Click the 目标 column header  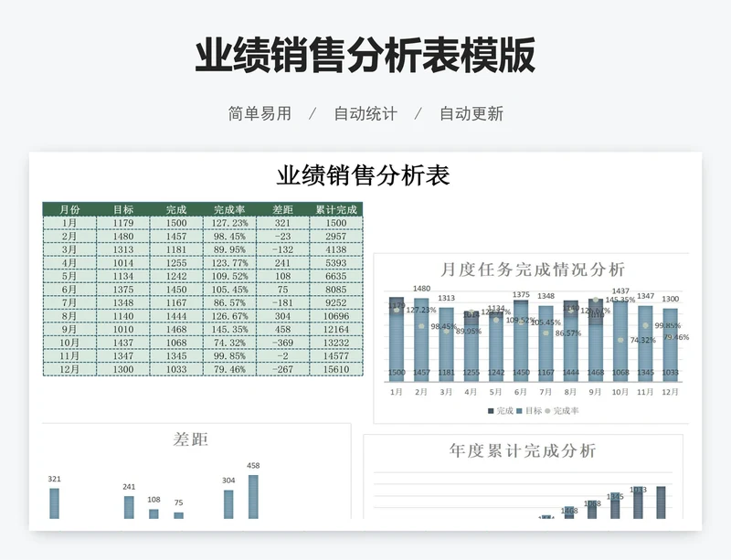click(x=123, y=209)
